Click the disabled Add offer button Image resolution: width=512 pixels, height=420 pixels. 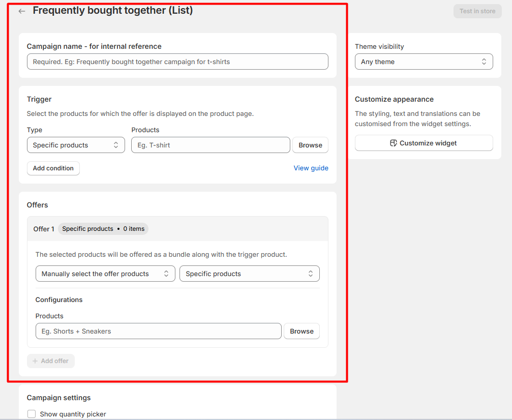[51, 361]
